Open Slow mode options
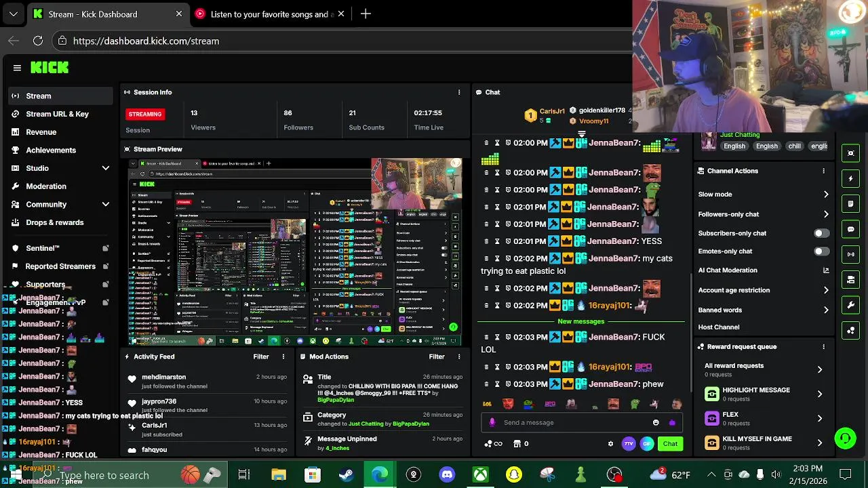This screenshot has width=868, height=488. [764, 195]
